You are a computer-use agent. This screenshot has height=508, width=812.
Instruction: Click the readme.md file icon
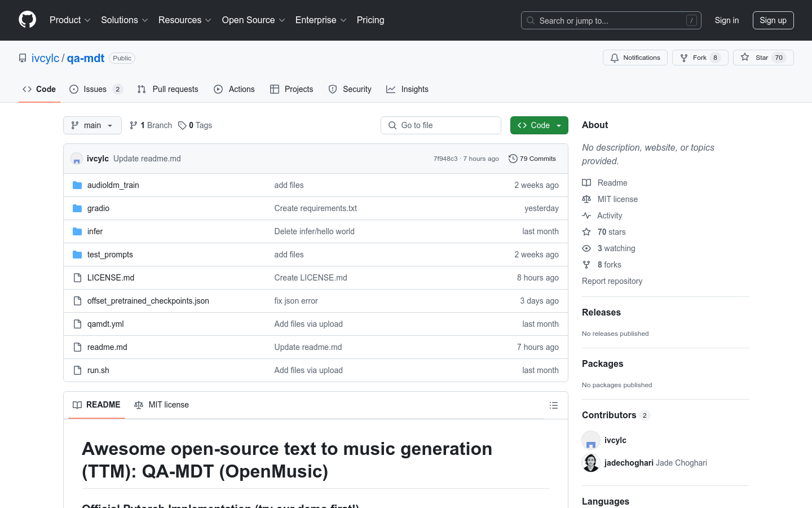pos(77,347)
